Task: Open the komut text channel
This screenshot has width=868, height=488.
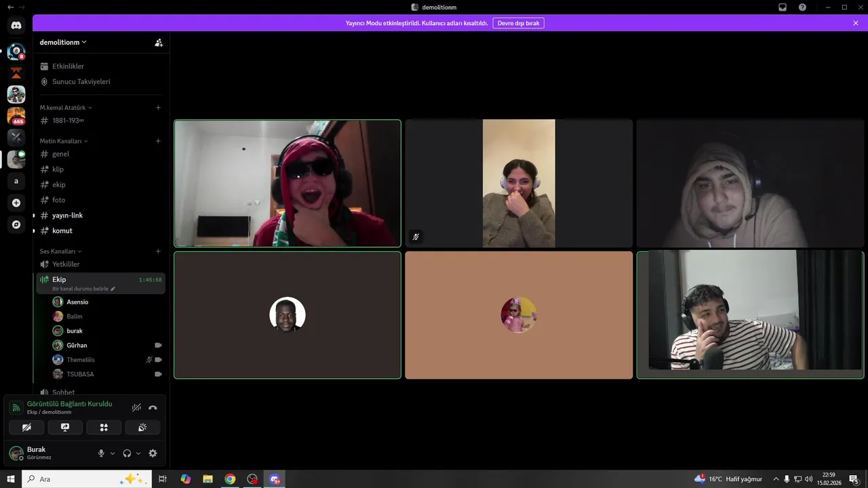Action: coord(100,230)
